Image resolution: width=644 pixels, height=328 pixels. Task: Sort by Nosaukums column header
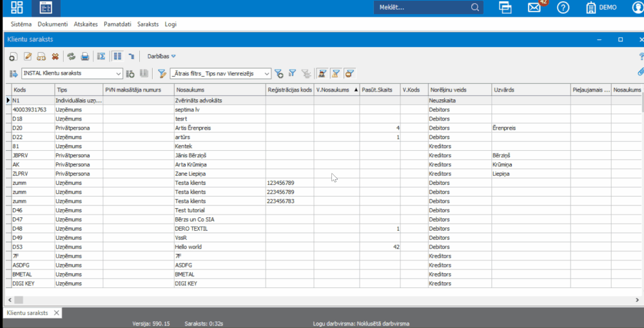pos(219,90)
